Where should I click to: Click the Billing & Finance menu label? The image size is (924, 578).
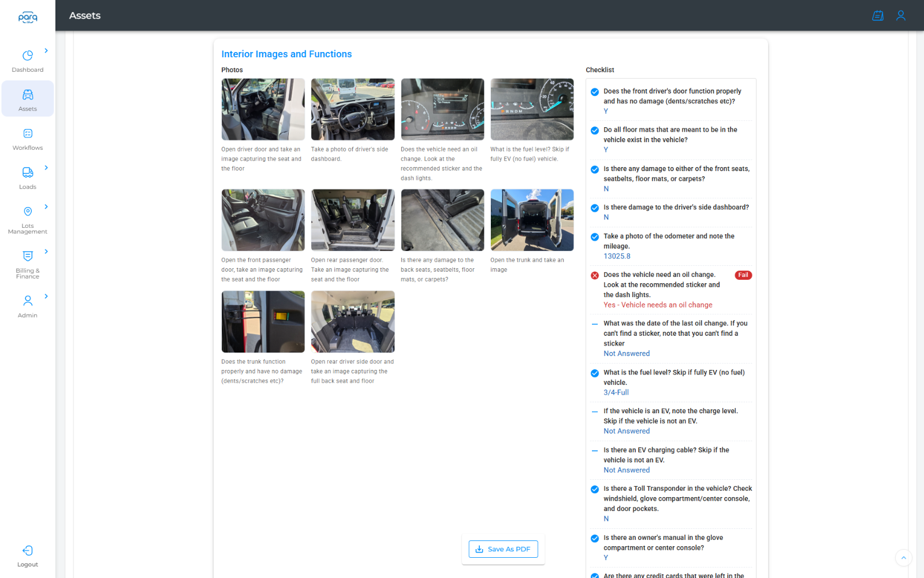click(28, 274)
